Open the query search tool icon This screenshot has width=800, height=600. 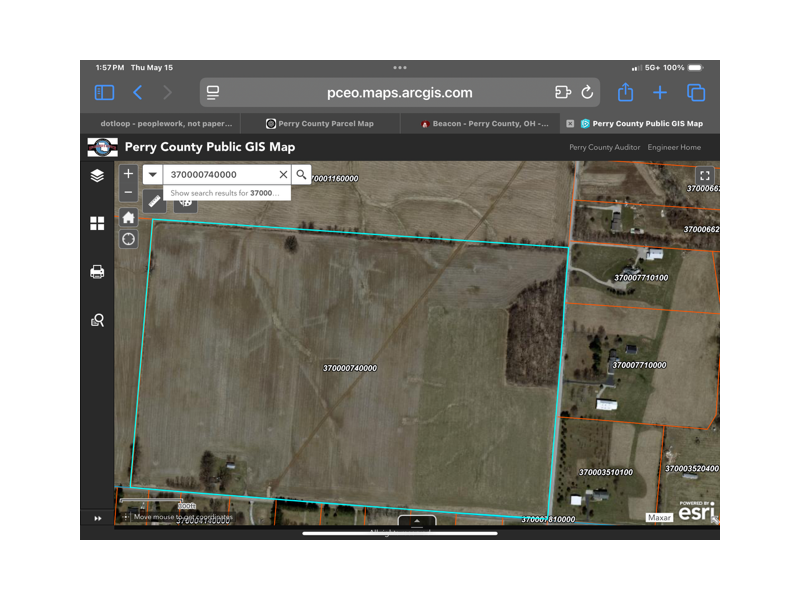[97, 320]
